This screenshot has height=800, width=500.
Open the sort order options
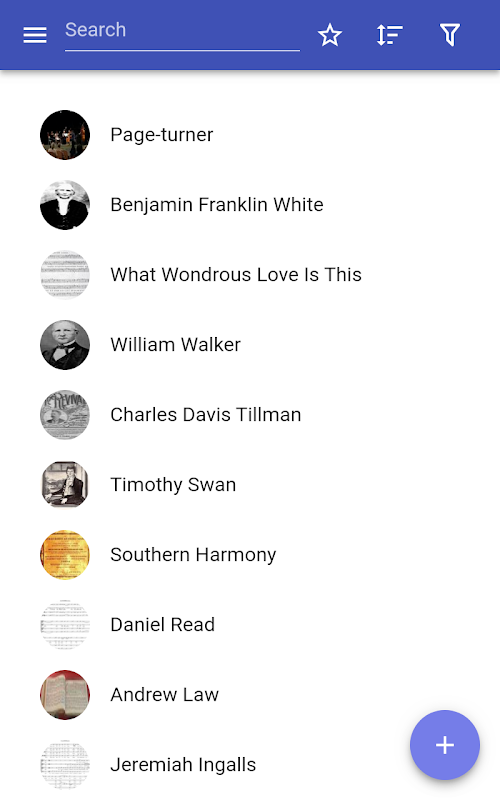(389, 35)
